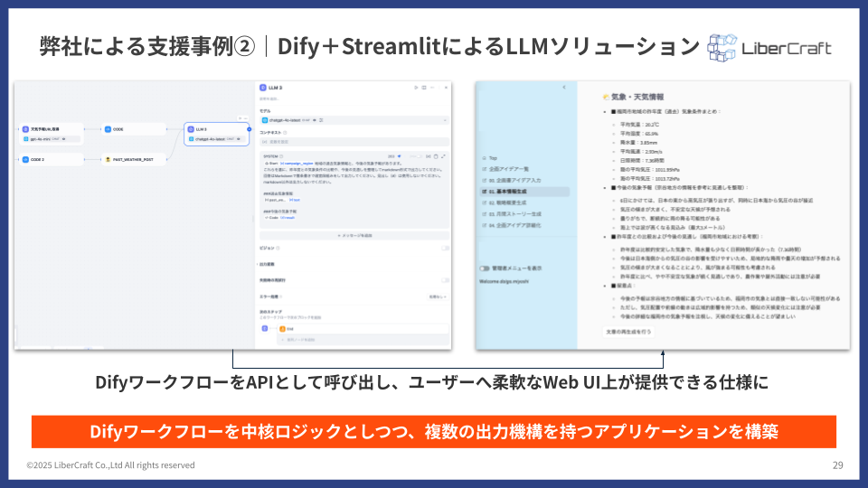Enable the Vision toggle

445,248
